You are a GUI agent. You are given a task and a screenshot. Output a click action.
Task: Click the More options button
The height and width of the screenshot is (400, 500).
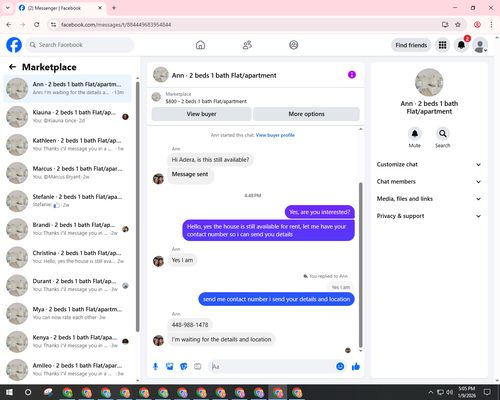point(306,114)
